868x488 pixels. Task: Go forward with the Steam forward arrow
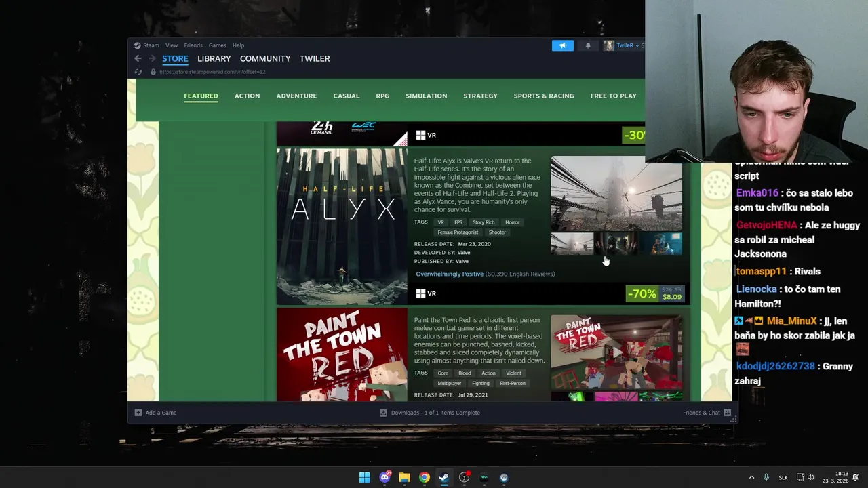tap(152, 59)
